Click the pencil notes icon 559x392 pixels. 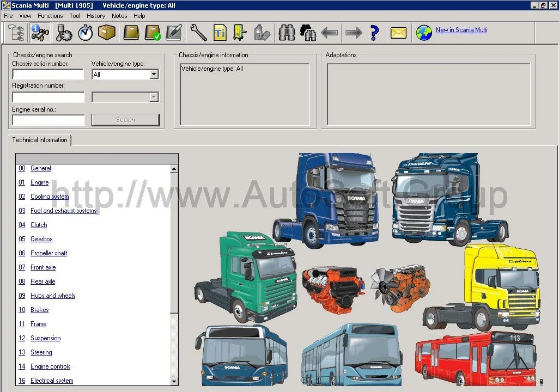174,33
